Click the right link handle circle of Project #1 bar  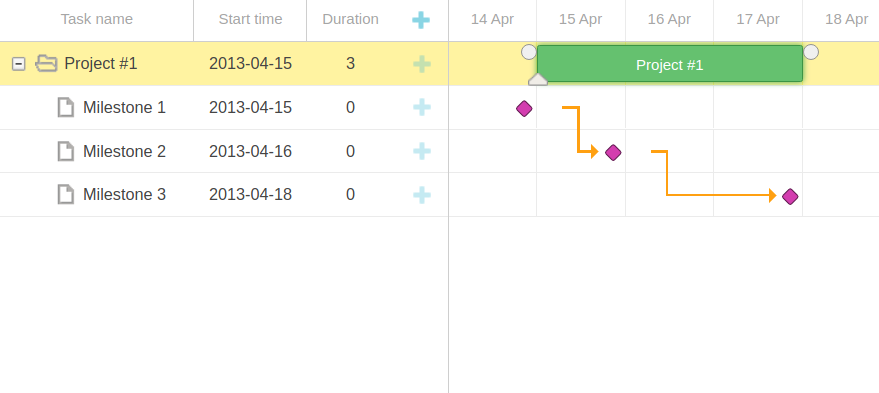(x=811, y=52)
